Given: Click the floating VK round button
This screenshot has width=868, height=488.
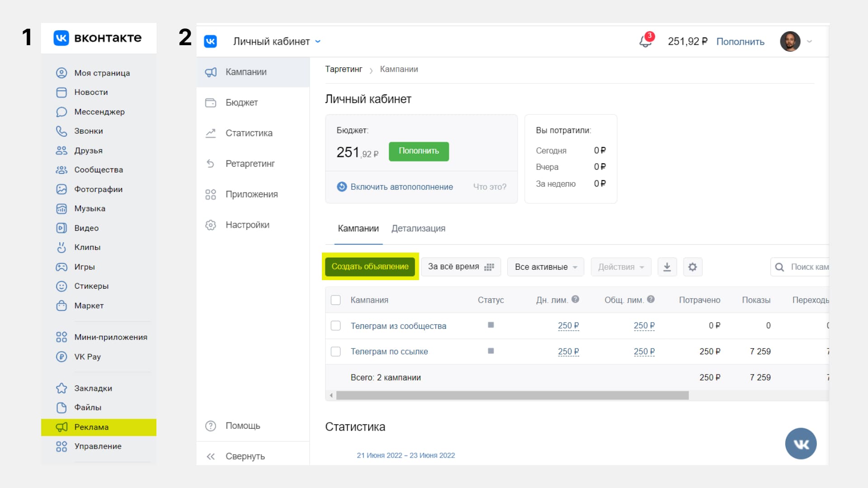Looking at the screenshot, I should pos(801,444).
